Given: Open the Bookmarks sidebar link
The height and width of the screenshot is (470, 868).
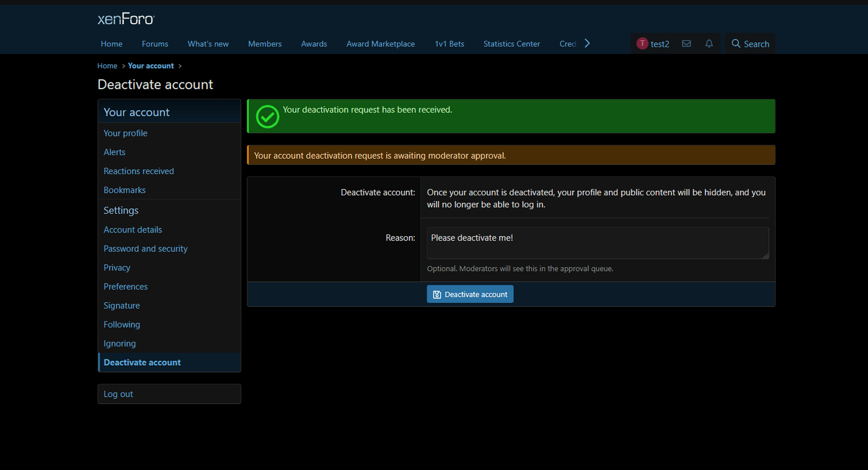Looking at the screenshot, I should (x=125, y=190).
